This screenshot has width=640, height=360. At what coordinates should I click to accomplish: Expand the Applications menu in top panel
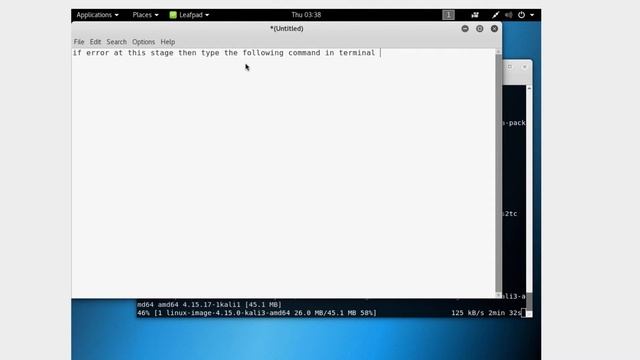coord(97,15)
